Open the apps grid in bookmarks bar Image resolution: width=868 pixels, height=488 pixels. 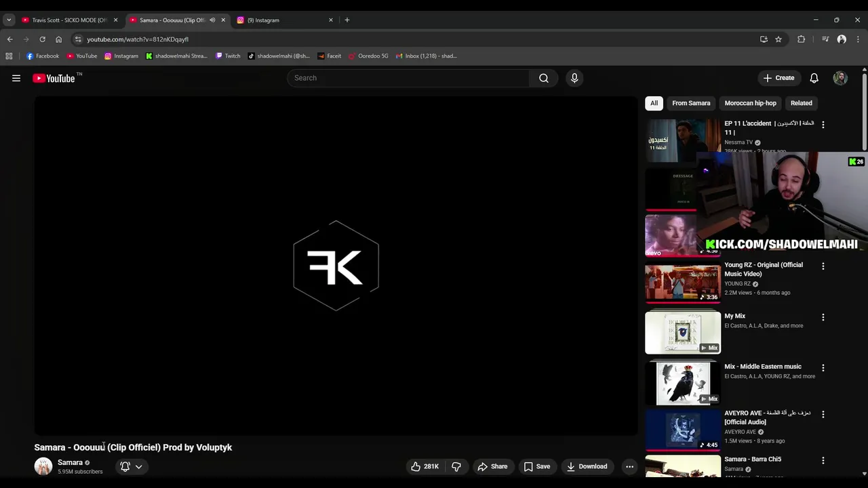point(9,56)
